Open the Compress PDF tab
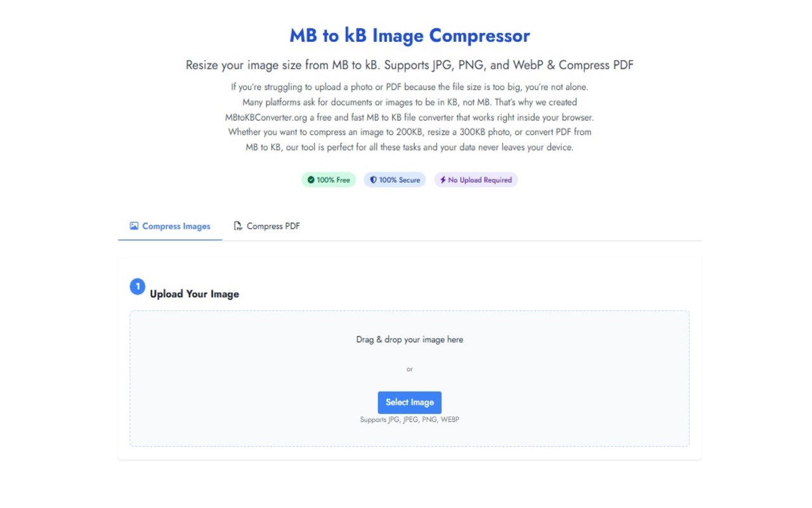The image size is (812, 508). tap(266, 226)
